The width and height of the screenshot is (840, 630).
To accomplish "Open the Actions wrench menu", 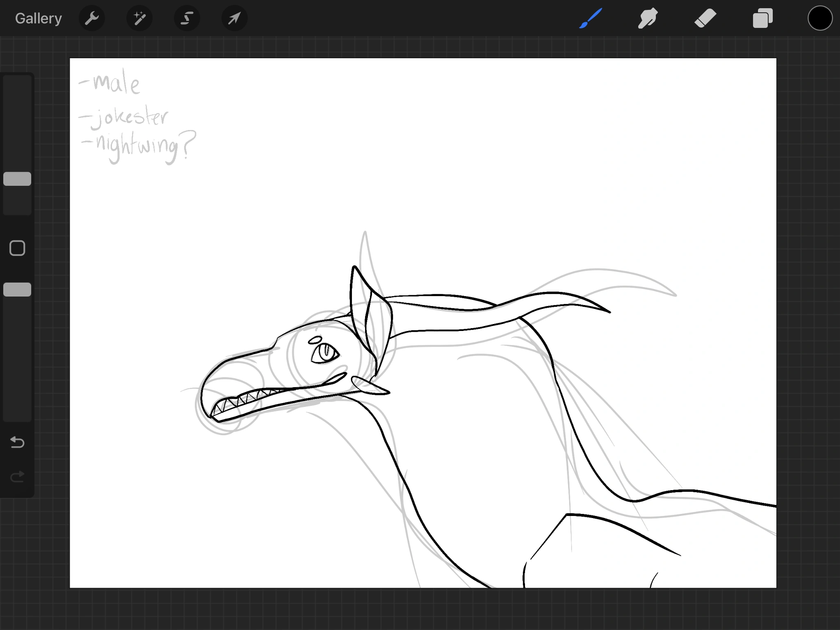I will point(92,18).
